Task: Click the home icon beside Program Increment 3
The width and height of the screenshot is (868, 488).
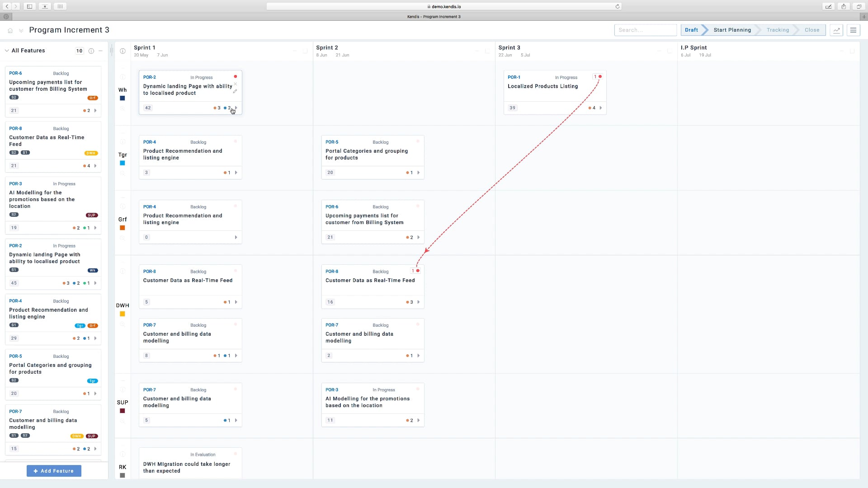Action: click(x=10, y=31)
